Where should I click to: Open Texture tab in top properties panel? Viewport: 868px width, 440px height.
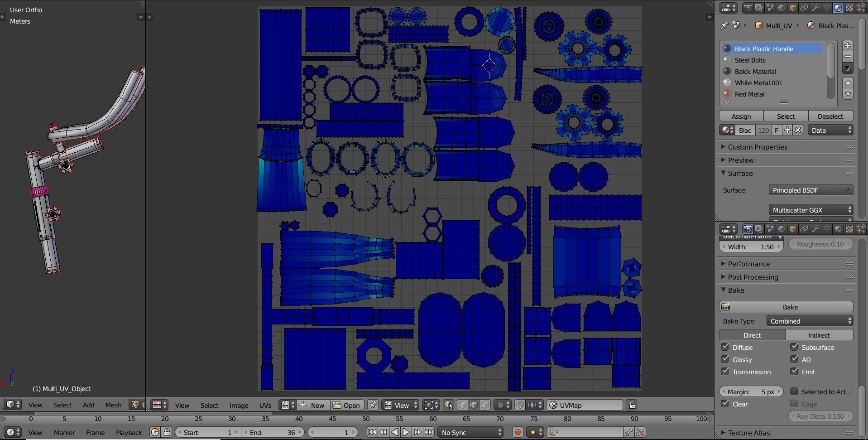pos(849,8)
